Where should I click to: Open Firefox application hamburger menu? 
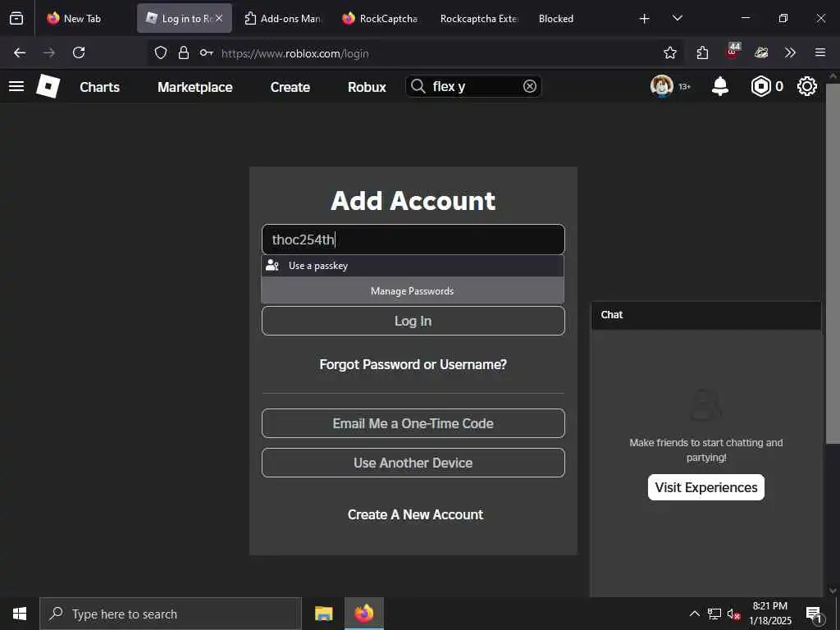[820, 52]
